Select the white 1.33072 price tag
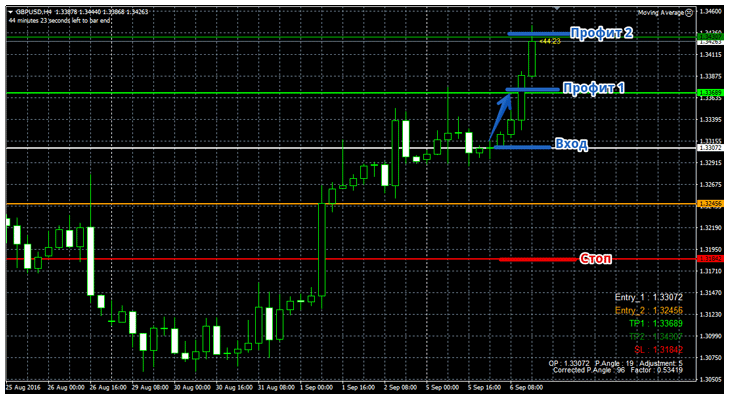The height and width of the screenshot is (399, 729). [710, 147]
